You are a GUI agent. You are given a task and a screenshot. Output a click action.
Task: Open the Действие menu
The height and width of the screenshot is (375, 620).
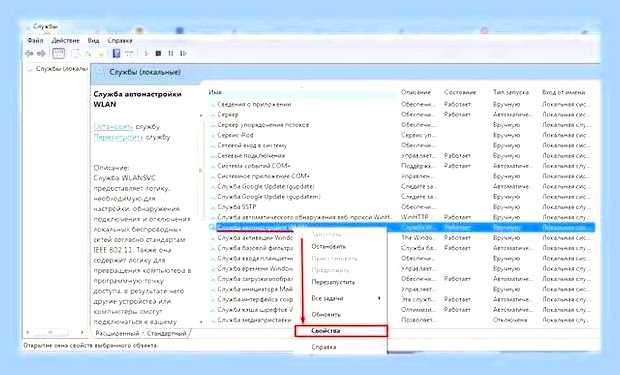click(65, 40)
